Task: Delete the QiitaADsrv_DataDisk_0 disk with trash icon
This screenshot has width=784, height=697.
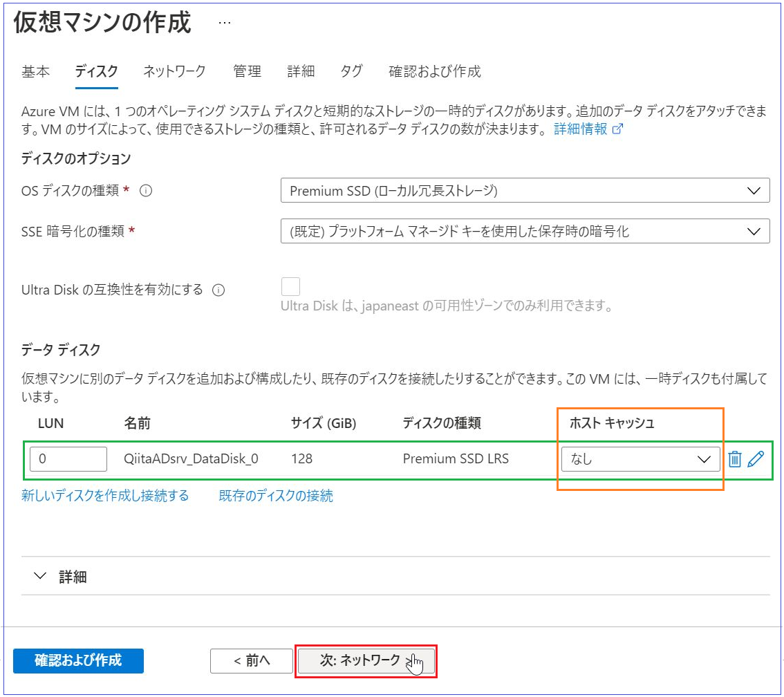Action: coord(734,458)
